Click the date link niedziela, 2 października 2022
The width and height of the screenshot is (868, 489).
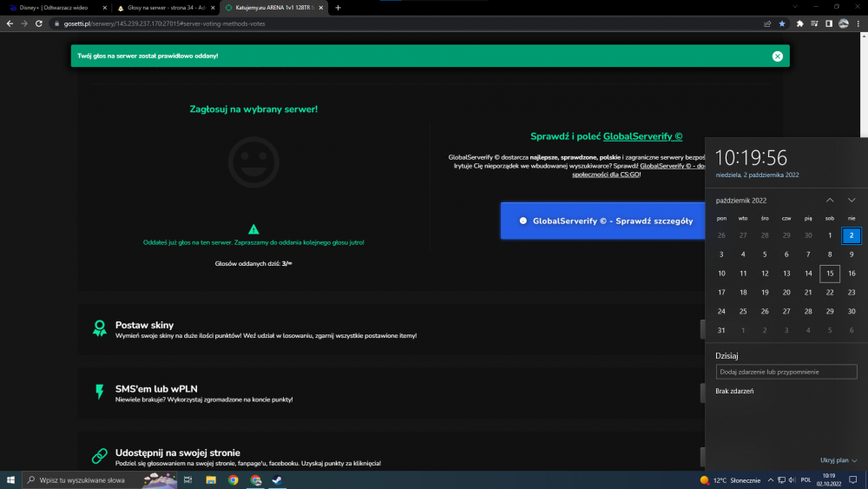pyautogui.click(x=757, y=175)
